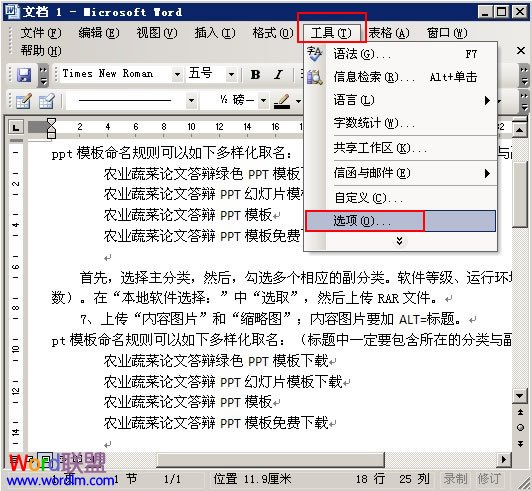Select 选项(O)... in the Tools menu
This screenshot has height=491, width=532.
coord(400,221)
